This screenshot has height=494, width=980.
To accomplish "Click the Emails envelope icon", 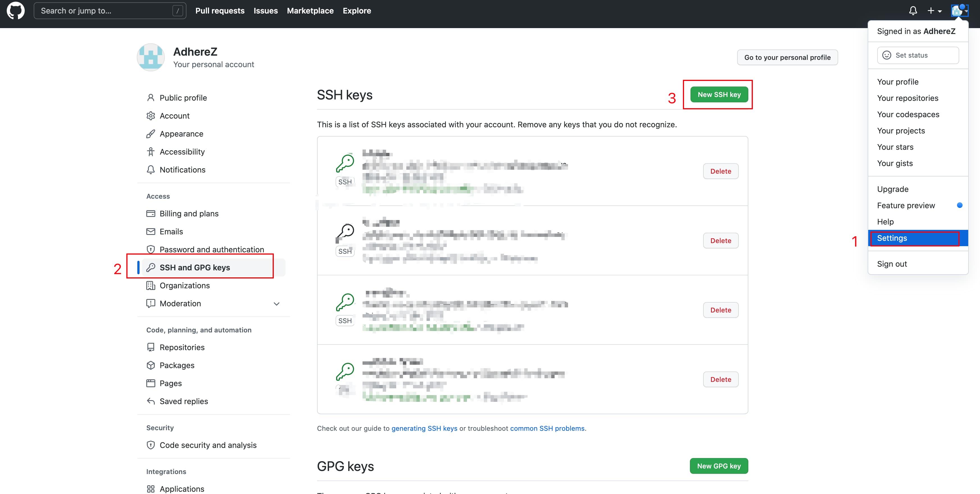I will (151, 231).
